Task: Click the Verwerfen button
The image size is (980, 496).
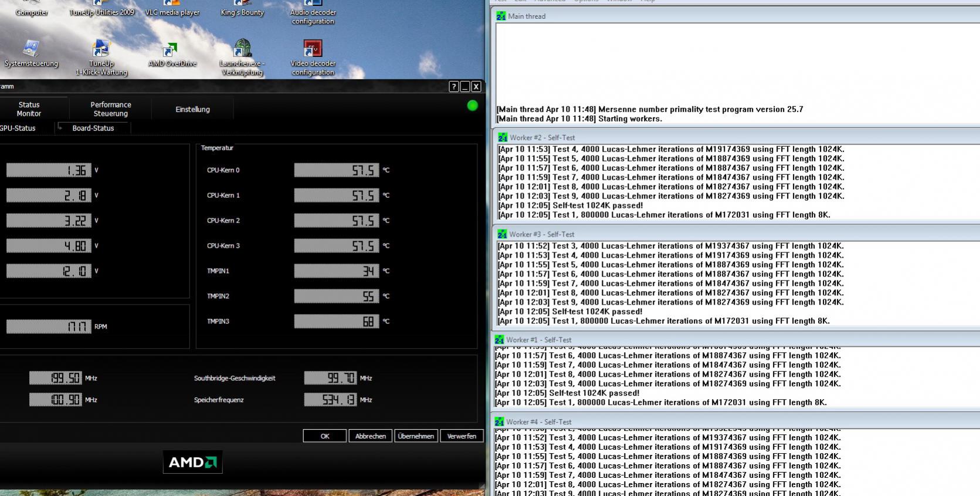Action: tap(462, 436)
